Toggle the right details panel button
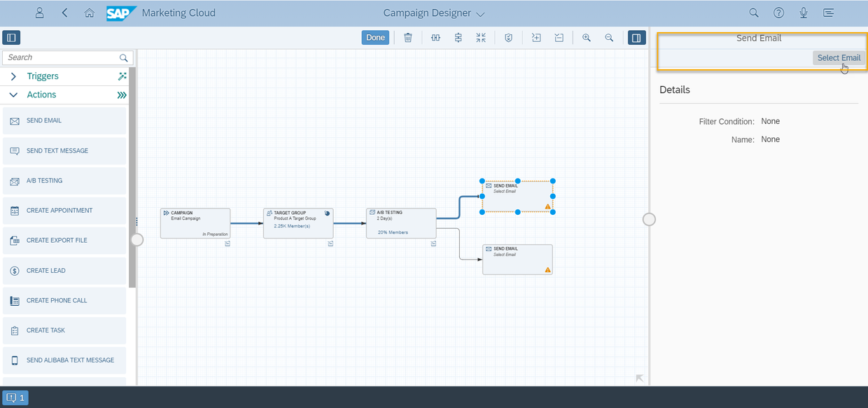The image size is (868, 408). pos(636,38)
